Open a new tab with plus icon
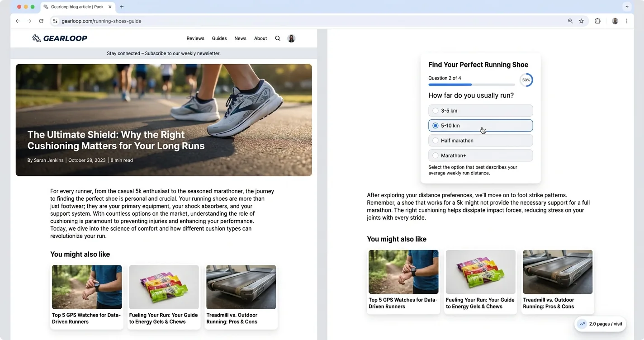 tap(122, 7)
